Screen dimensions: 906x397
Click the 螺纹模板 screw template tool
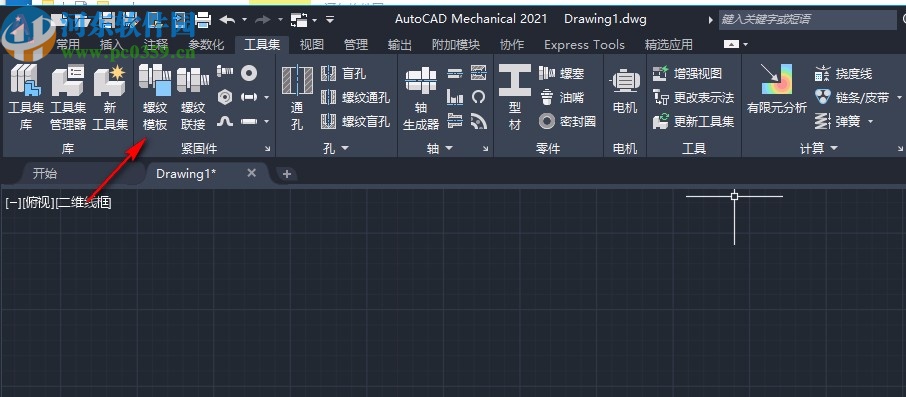click(155, 98)
